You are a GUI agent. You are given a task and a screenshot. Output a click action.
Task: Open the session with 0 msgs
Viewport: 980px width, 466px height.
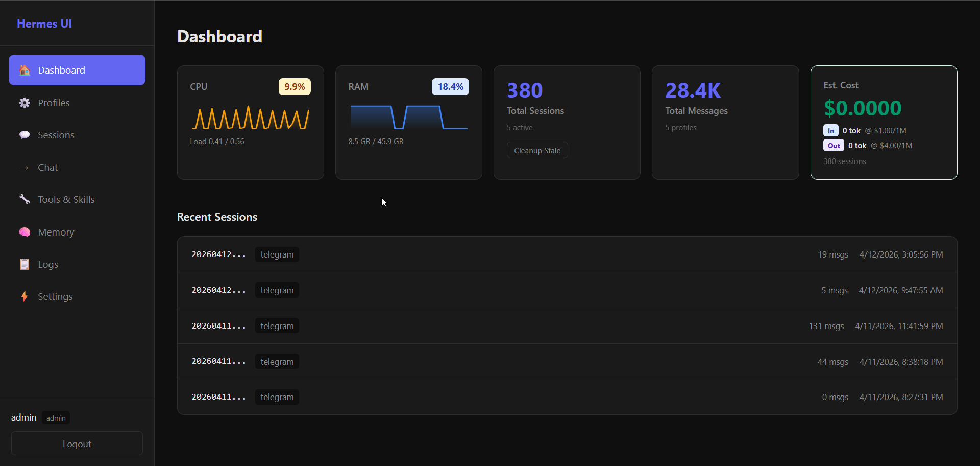pos(567,397)
